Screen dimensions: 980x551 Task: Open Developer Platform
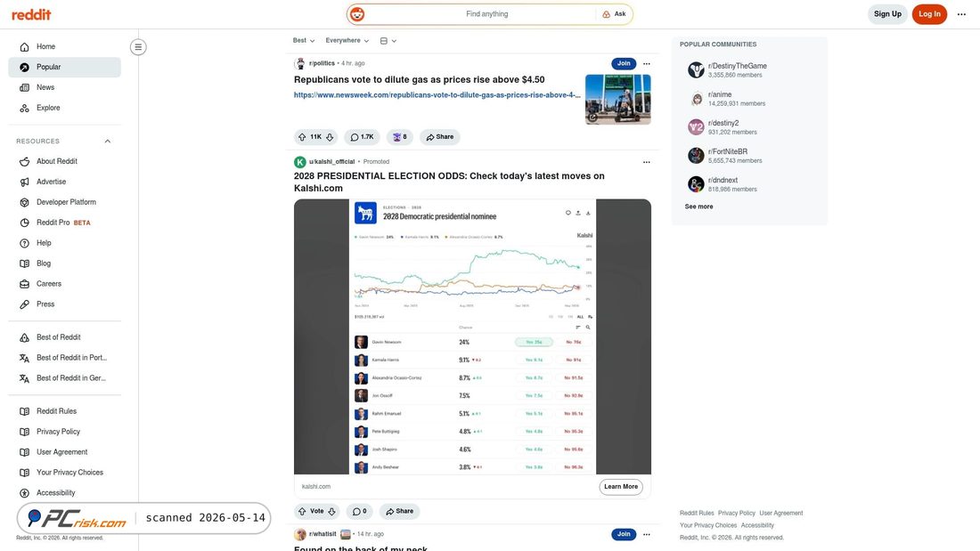click(x=64, y=202)
